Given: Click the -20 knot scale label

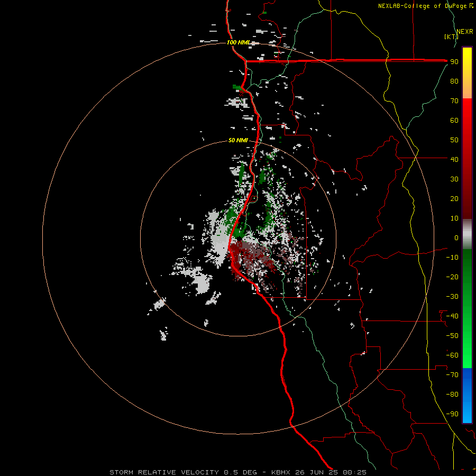Looking at the screenshot, I should tap(452, 277).
